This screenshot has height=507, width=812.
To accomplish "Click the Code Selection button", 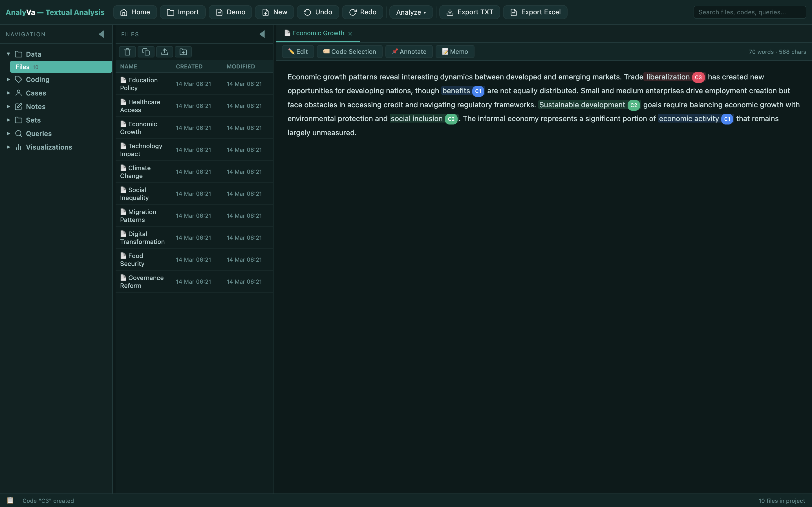I will click(349, 52).
